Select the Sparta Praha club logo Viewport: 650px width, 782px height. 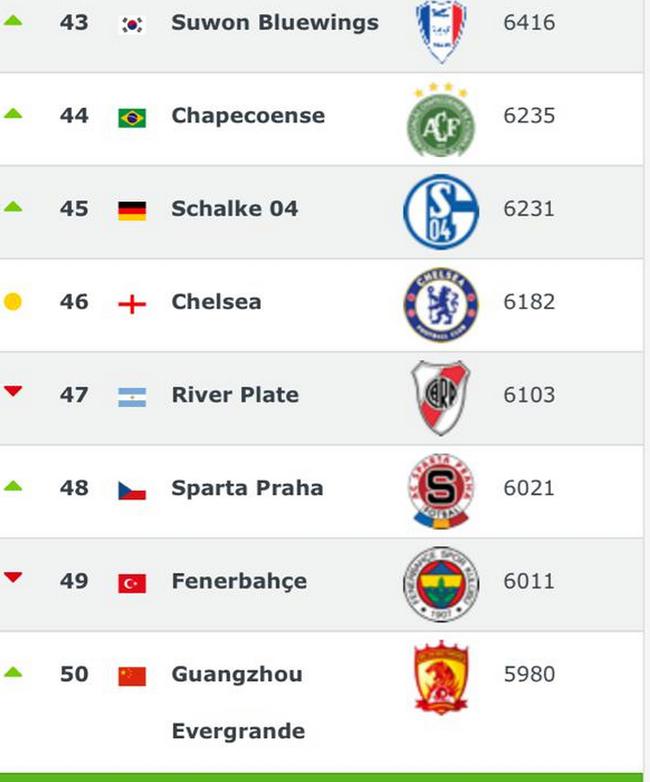point(441,491)
